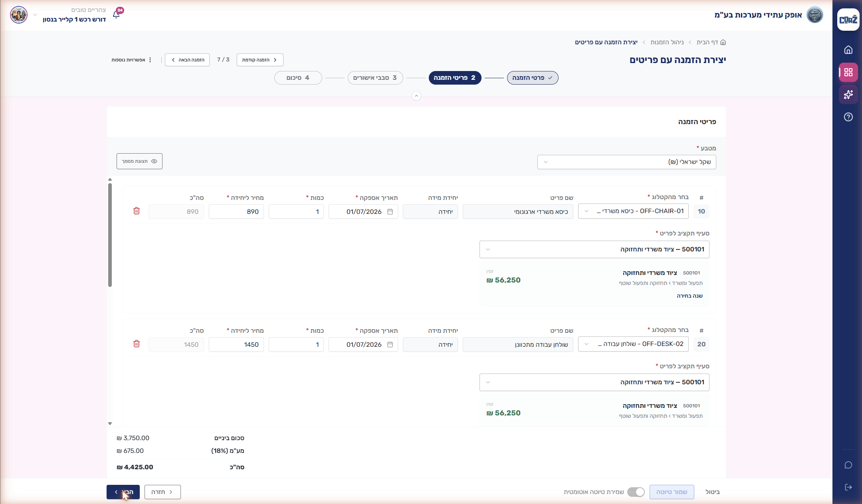Go to step פרטי הזמנה
Viewport: 862px width, 504px height.
point(533,78)
